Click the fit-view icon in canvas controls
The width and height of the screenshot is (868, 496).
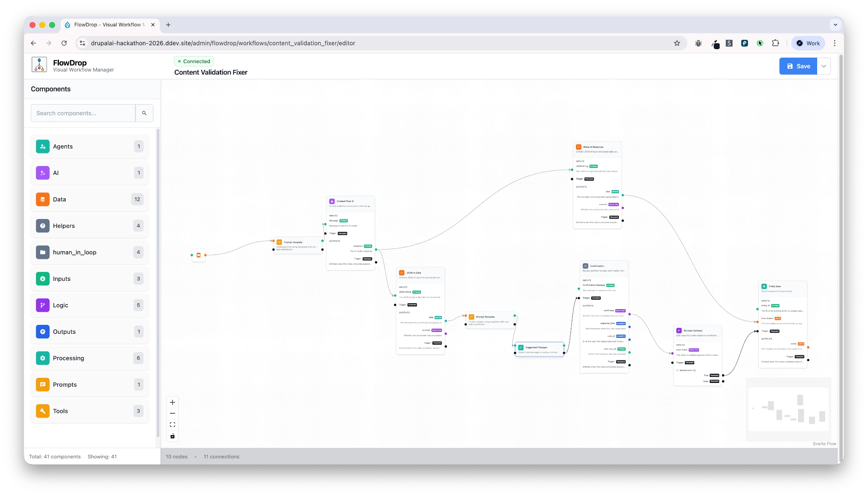tap(172, 424)
